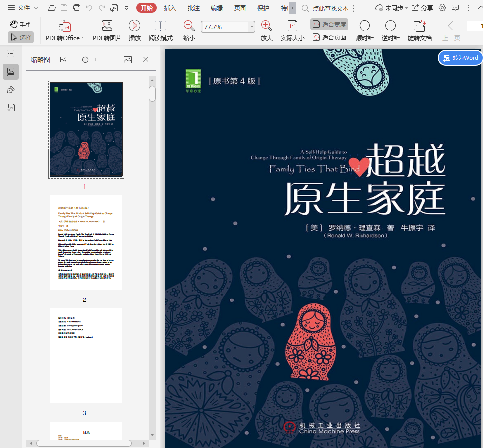The width and height of the screenshot is (483, 448).
Task: Open PDF转Office conversion dropdown
Action: [65, 30]
